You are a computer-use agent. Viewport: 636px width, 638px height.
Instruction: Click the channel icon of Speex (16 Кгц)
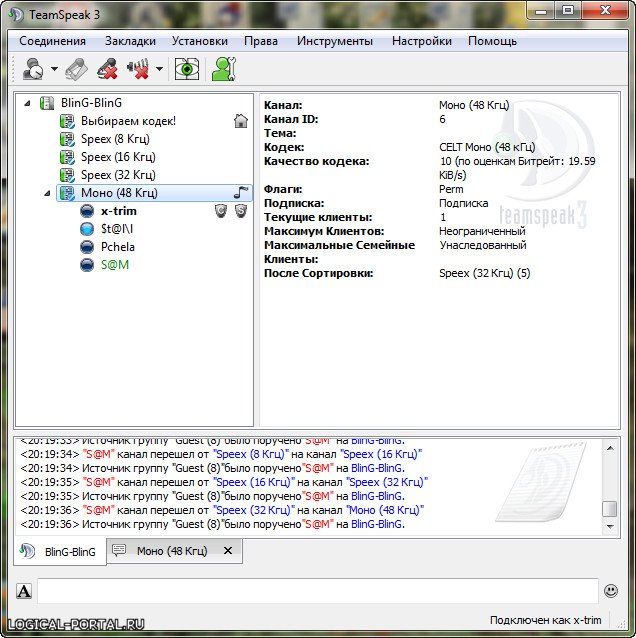tap(67, 157)
